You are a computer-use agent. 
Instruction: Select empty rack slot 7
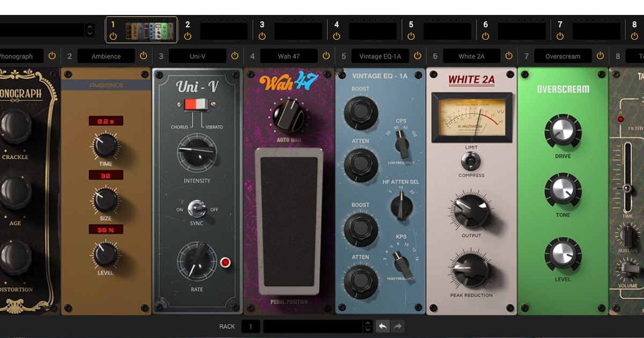[x=597, y=31]
